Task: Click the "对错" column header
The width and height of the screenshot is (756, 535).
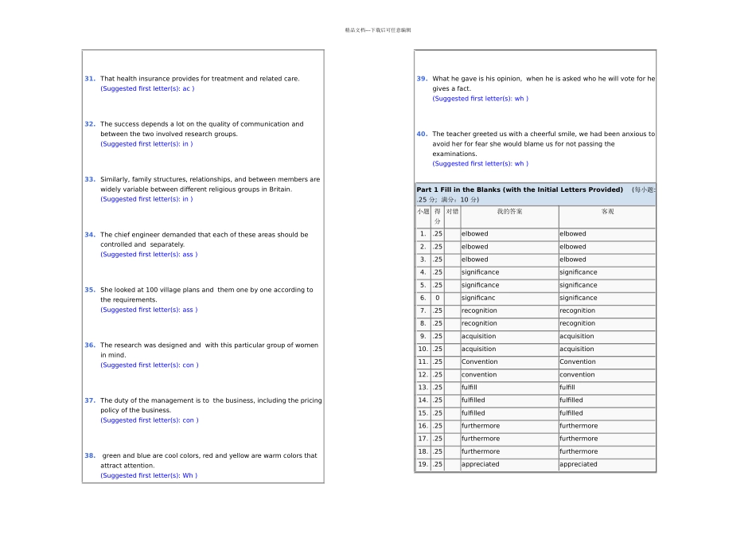Action: click(452, 212)
